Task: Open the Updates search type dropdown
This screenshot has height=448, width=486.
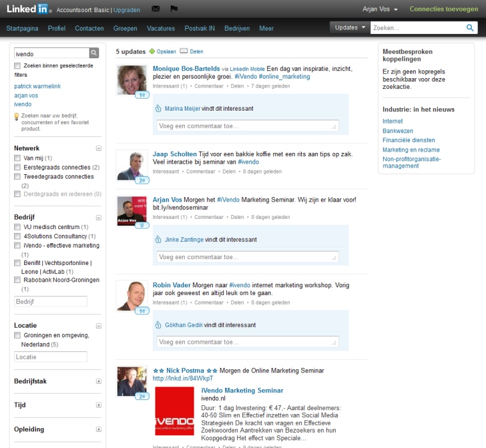Action: click(350, 28)
